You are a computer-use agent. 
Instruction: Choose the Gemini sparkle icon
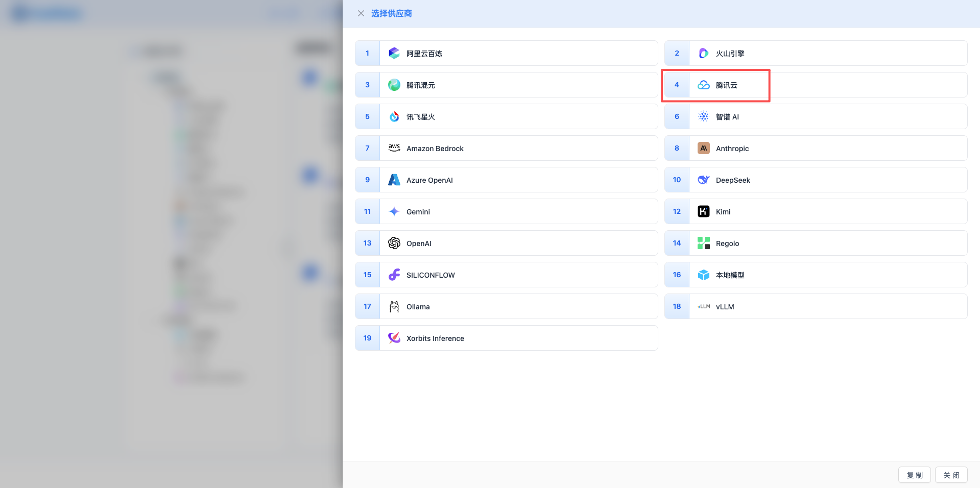394,211
